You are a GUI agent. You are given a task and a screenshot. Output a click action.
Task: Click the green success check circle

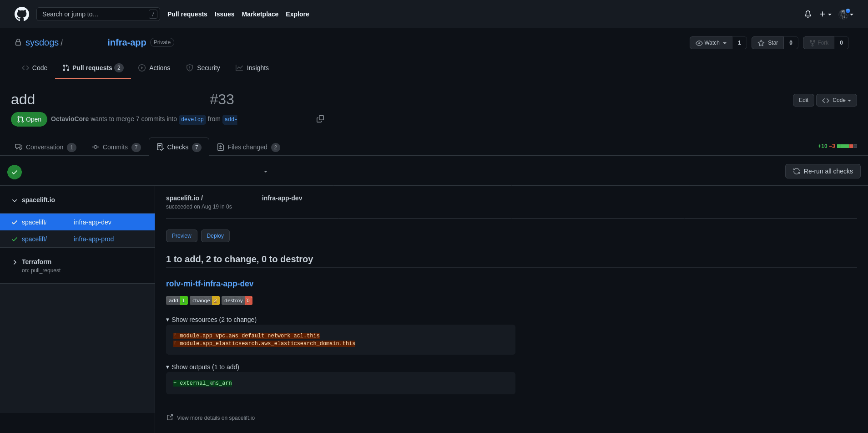click(15, 172)
